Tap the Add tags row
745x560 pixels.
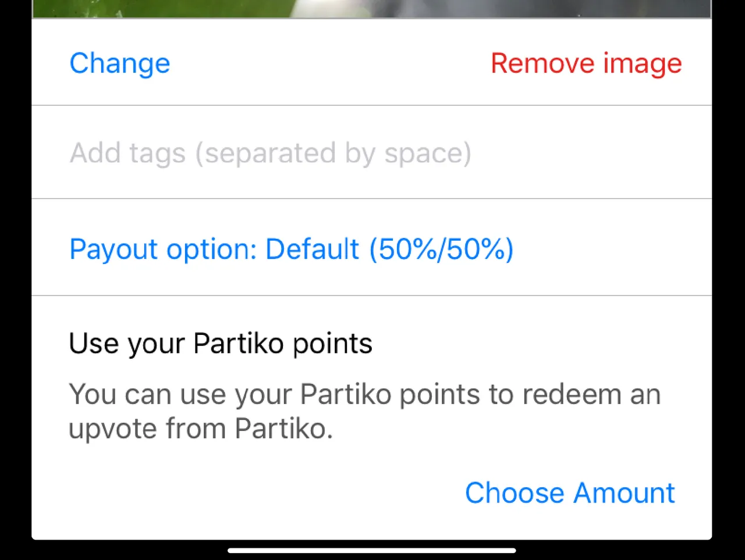tap(371, 152)
